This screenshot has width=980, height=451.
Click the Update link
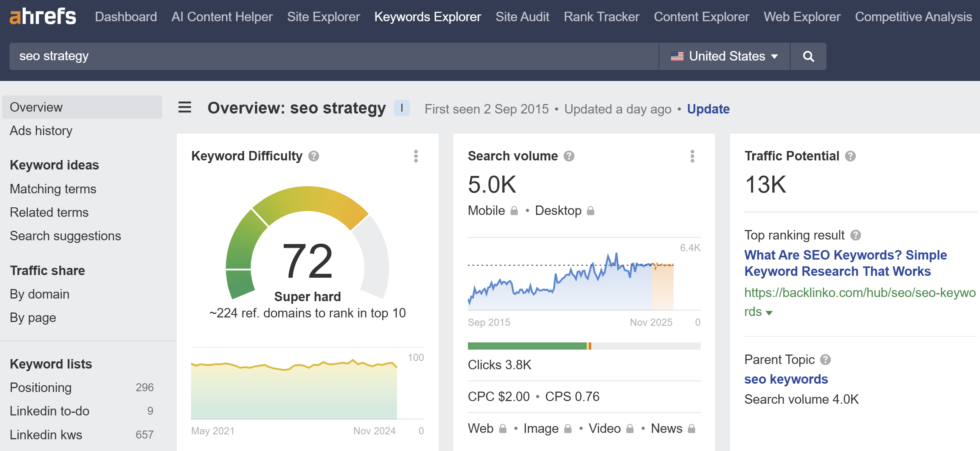click(708, 109)
